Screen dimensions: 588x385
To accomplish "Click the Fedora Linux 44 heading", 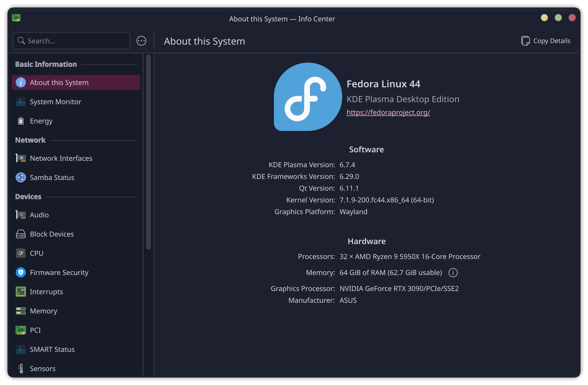I will click(x=383, y=84).
